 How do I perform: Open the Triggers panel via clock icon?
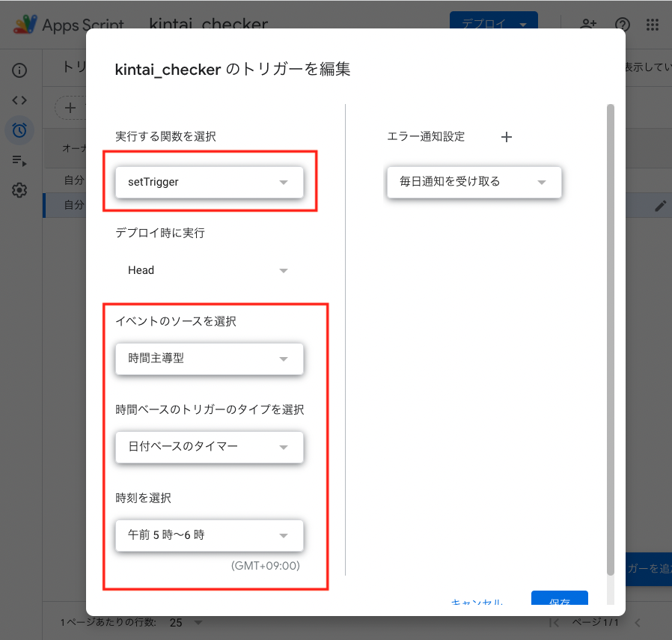coord(19,130)
